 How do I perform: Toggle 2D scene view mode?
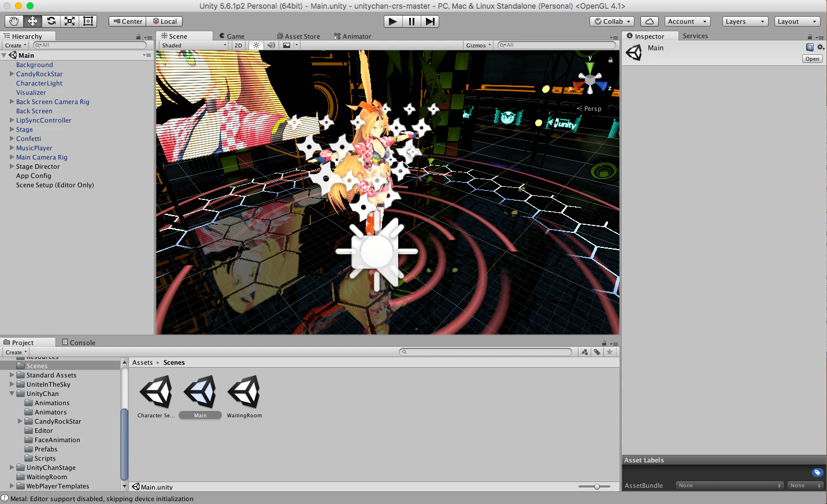(238, 45)
